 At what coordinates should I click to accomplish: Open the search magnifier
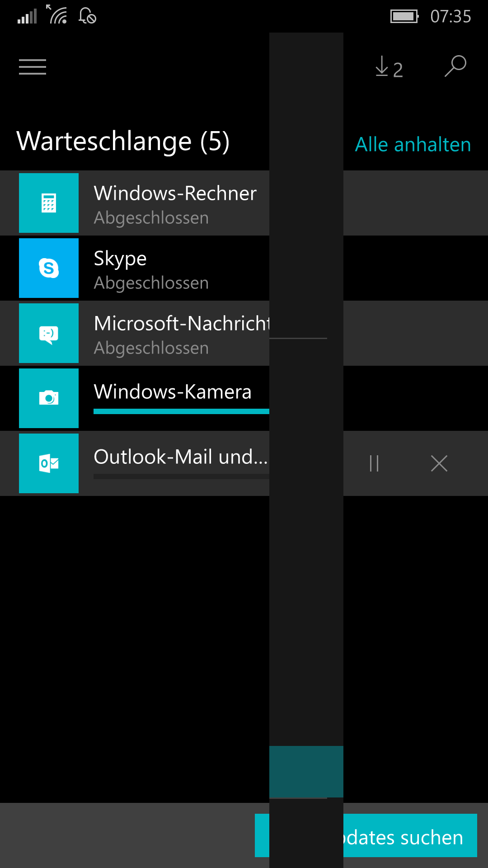click(455, 66)
